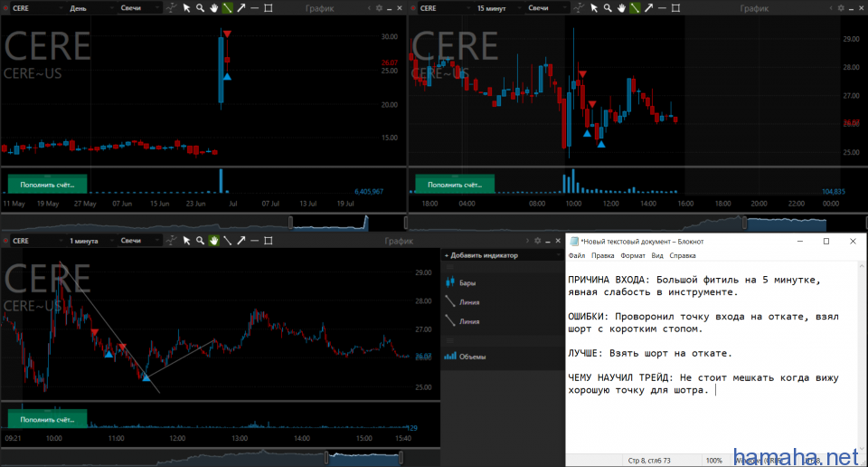Select the horizontal line tool in the 1-minute chart

255,241
